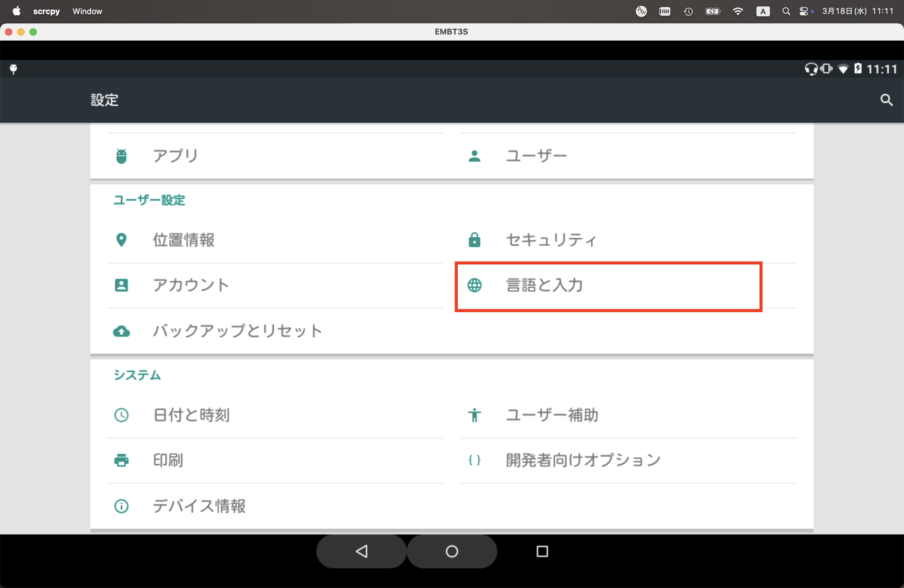Click the macOS Spotlight search icon

[786, 11]
